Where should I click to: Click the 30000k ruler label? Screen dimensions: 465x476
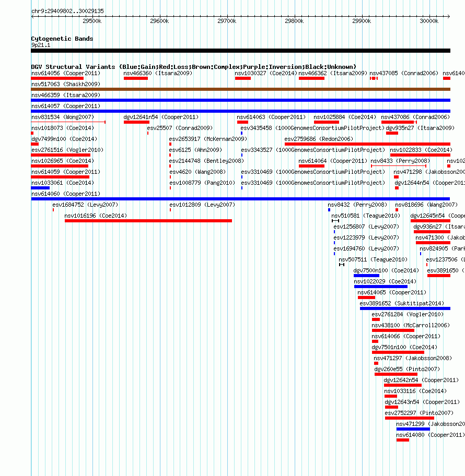[429, 21]
